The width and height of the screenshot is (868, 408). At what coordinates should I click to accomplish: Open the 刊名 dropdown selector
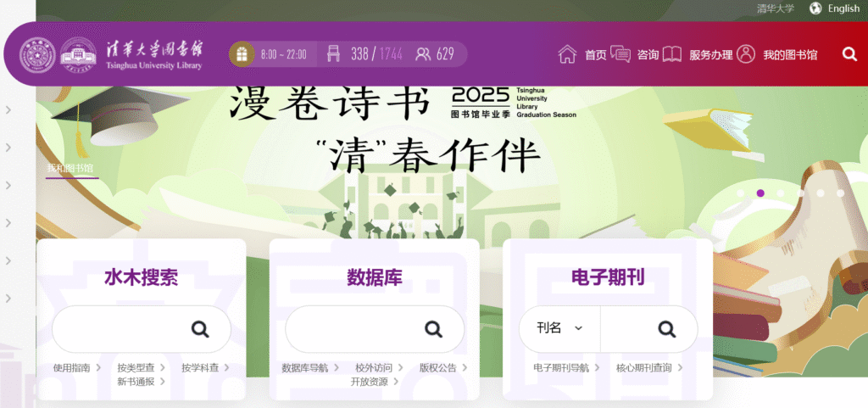[559, 328]
